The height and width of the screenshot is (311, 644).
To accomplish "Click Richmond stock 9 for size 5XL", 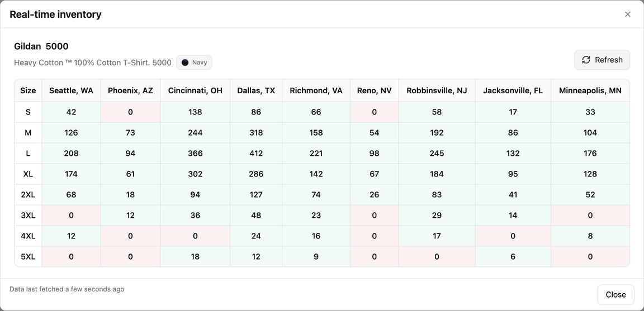I will (316, 257).
